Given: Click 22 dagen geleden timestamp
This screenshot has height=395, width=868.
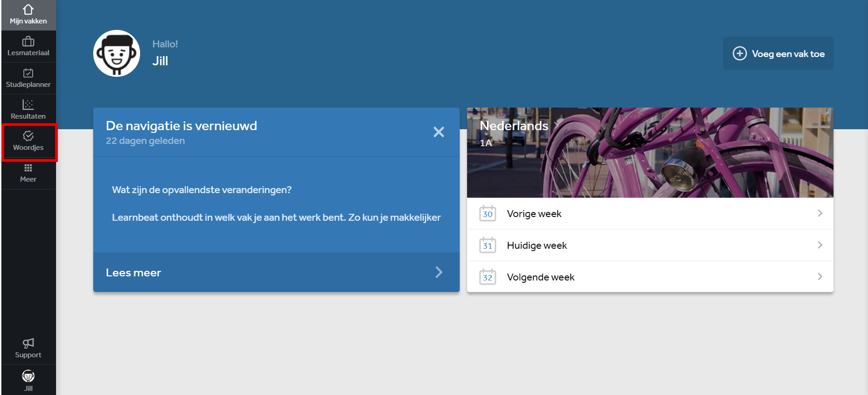Looking at the screenshot, I should (x=145, y=141).
